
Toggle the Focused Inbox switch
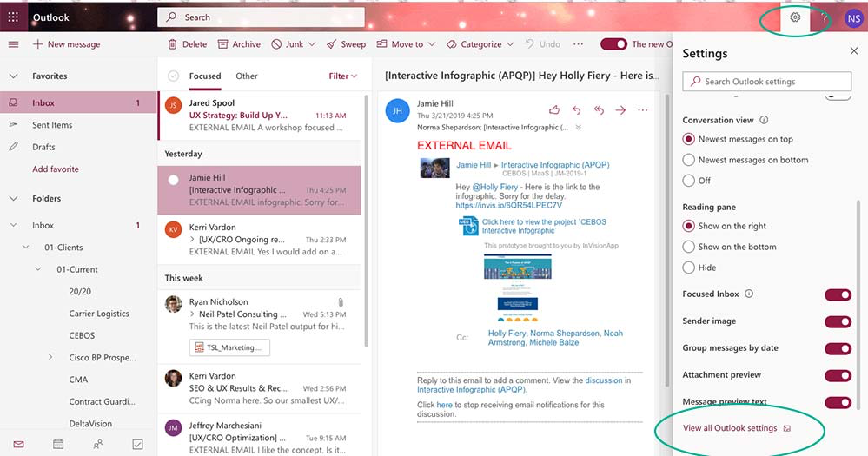click(838, 295)
